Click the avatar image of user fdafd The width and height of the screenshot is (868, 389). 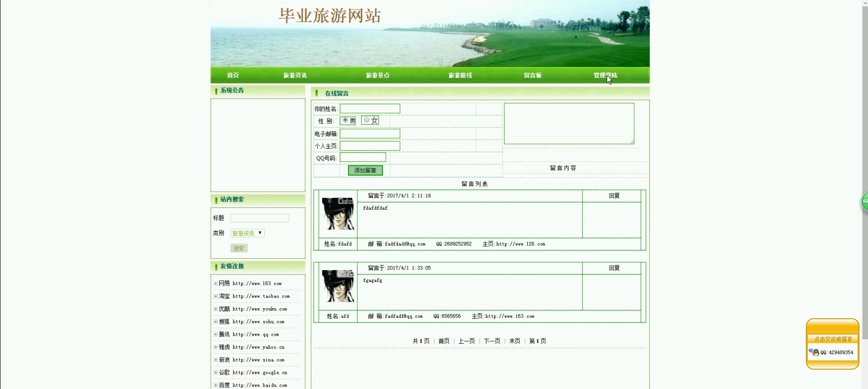tap(338, 214)
